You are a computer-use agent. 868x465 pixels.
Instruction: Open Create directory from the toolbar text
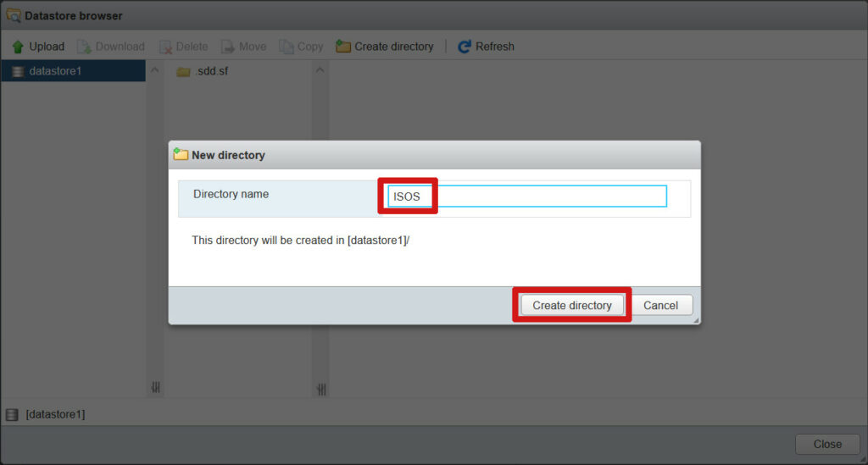(393, 47)
